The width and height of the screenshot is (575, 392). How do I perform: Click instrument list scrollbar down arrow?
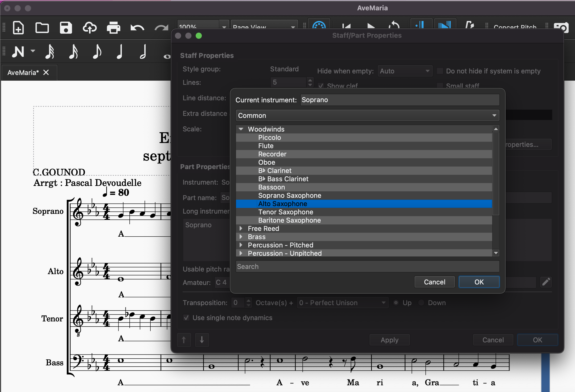[496, 253]
